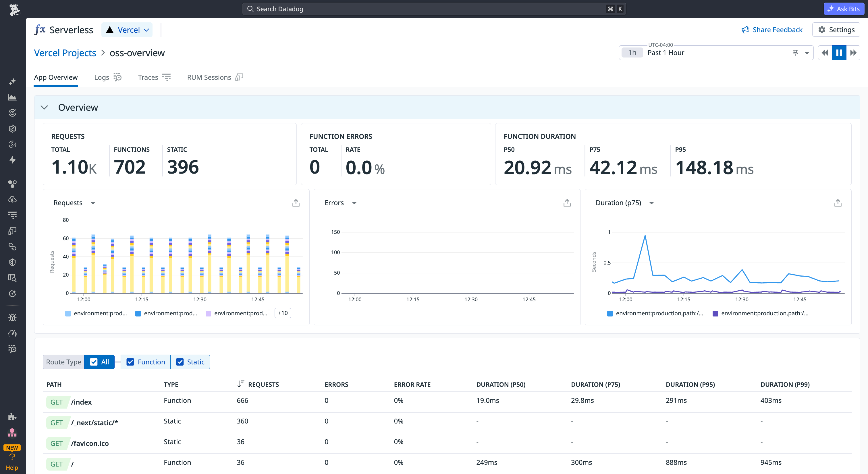Screen dimensions: 868x474
Task: Click the PATH column header
Action: (x=54, y=384)
